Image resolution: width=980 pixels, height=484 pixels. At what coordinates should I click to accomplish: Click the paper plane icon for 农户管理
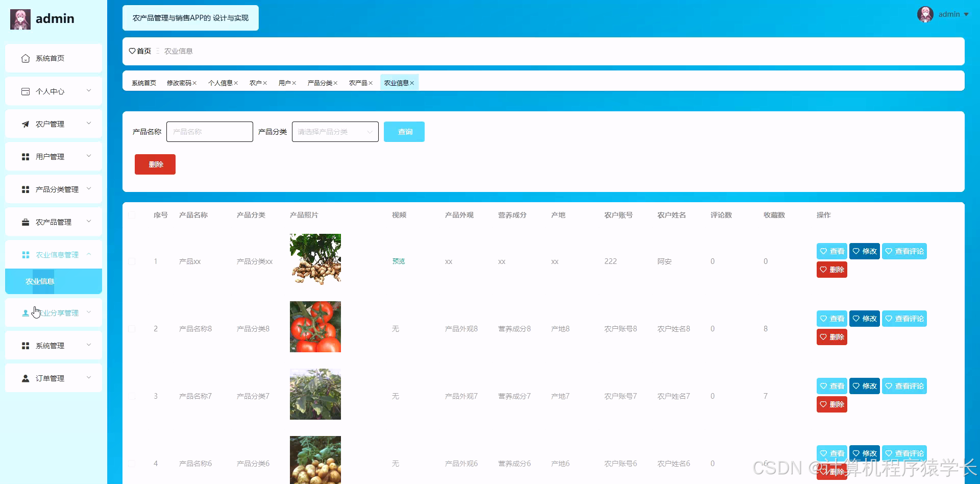[x=26, y=124]
